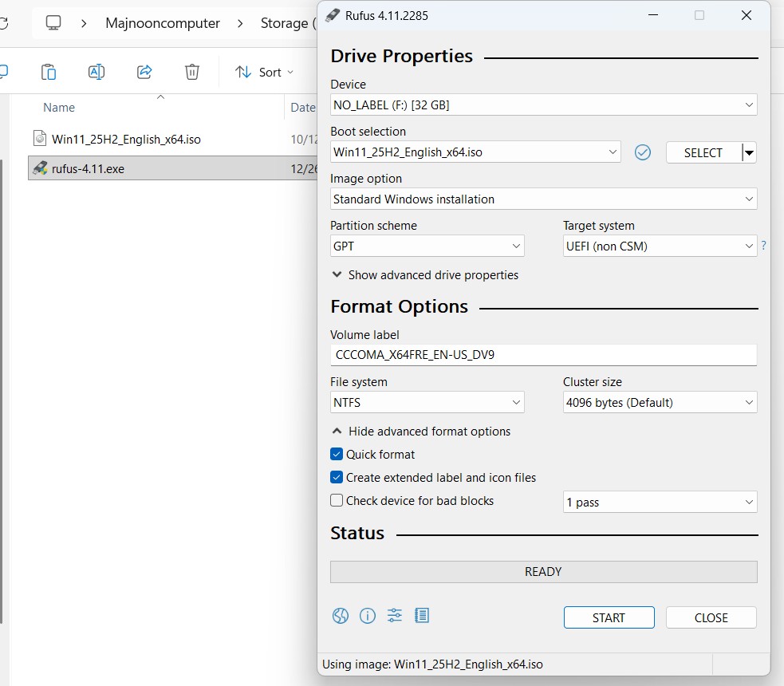784x686 pixels.
Task: Click the About info icon
Action: click(x=368, y=616)
